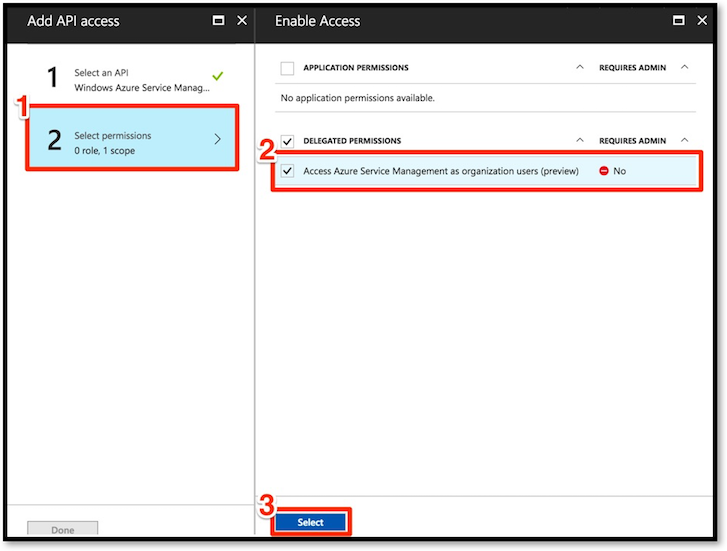The width and height of the screenshot is (727, 551).
Task: Click the Delegated Permissions column header
Action: (352, 141)
